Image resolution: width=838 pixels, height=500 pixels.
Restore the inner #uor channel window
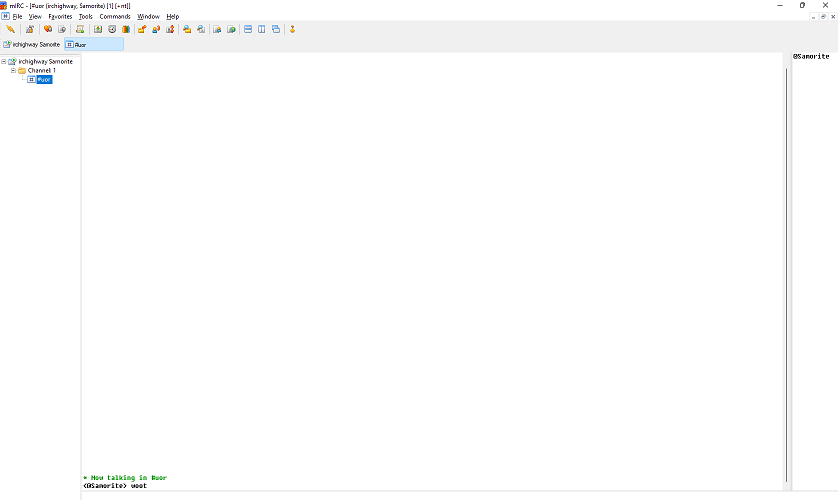(x=823, y=17)
